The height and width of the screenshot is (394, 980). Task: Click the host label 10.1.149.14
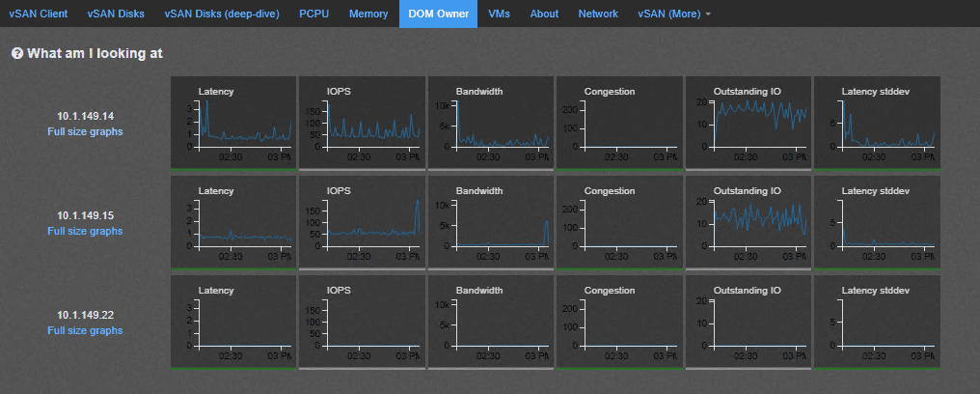pos(85,116)
